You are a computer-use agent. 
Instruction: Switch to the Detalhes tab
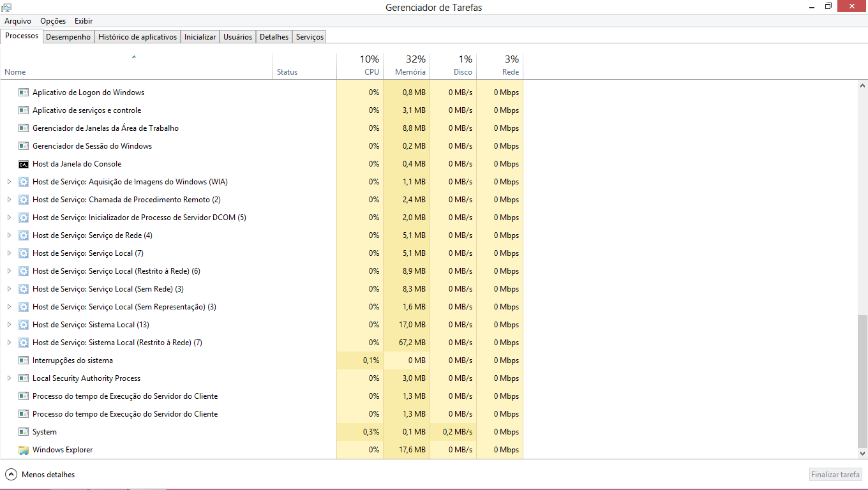pos(274,37)
